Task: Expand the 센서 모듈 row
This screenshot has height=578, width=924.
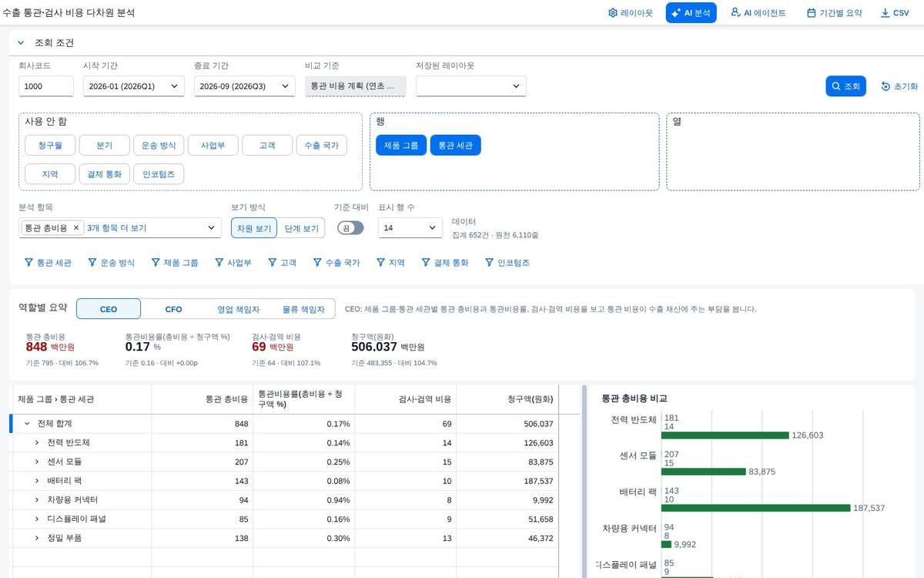Action: (37, 462)
